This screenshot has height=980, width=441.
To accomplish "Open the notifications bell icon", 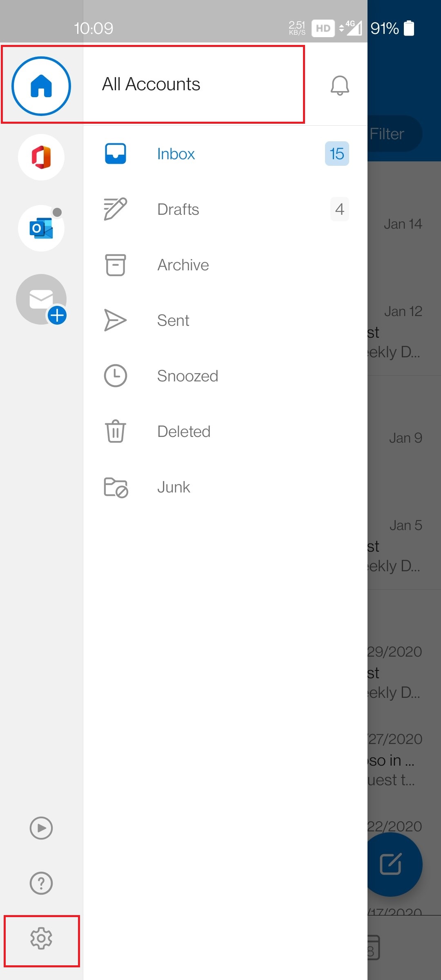I will [x=340, y=85].
